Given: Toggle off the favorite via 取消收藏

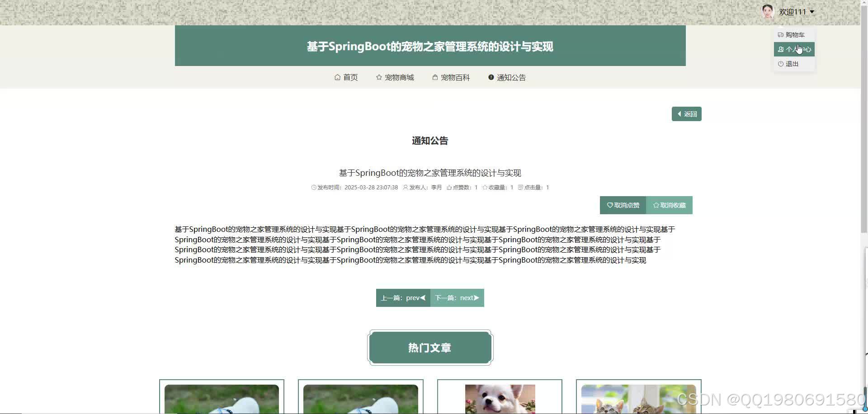Looking at the screenshot, I should tap(670, 205).
